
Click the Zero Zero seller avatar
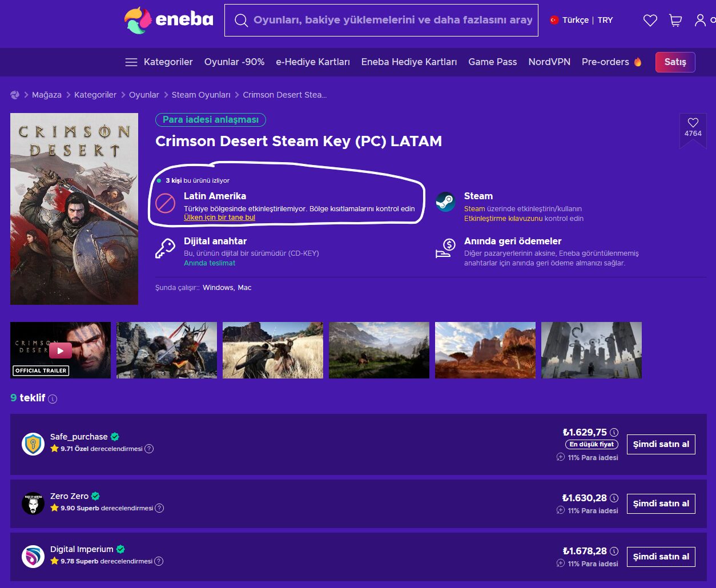point(33,504)
